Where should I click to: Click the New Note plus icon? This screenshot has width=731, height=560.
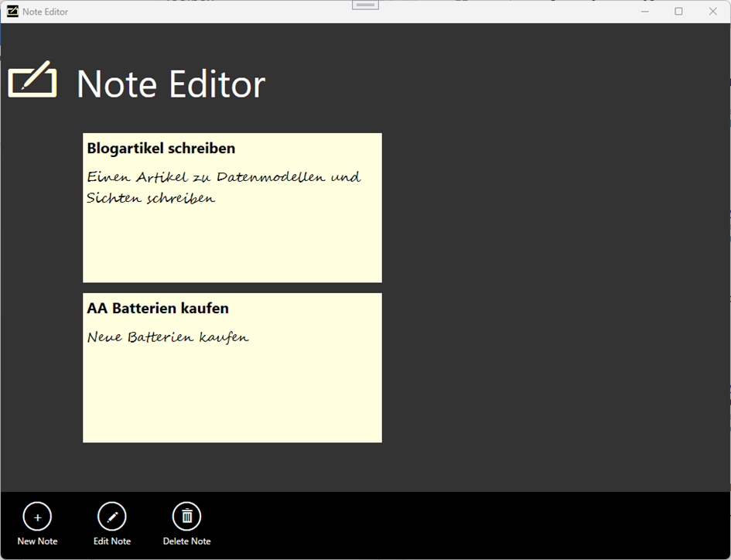(x=37, y=517)
